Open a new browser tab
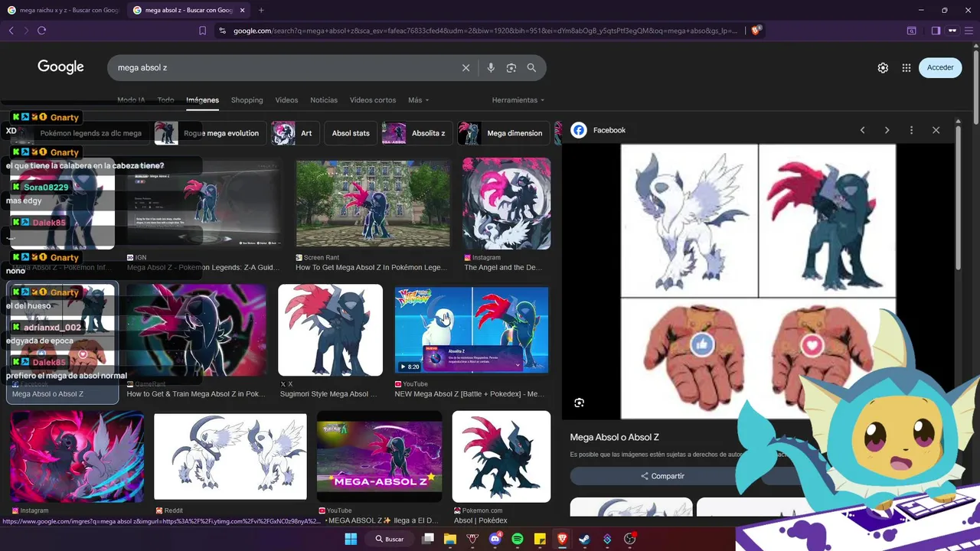Screen dimensions: 980x551 tap(261, 10)
